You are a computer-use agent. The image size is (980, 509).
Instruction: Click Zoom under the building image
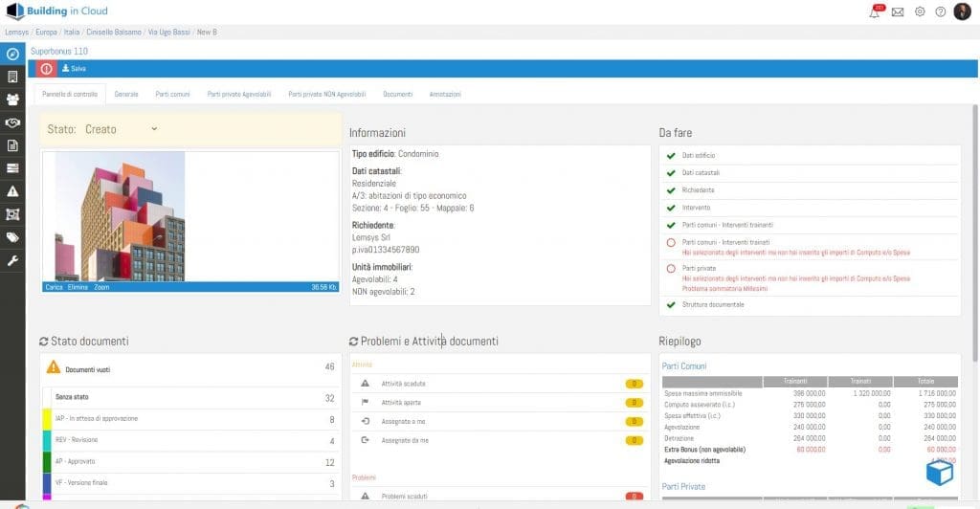[x=101, y=287]
